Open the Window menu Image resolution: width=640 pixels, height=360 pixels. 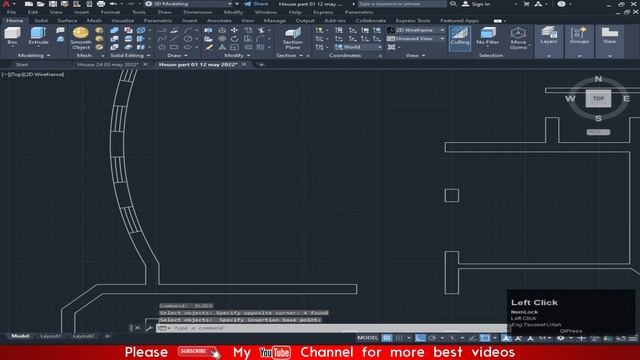(x=266, y=12)
